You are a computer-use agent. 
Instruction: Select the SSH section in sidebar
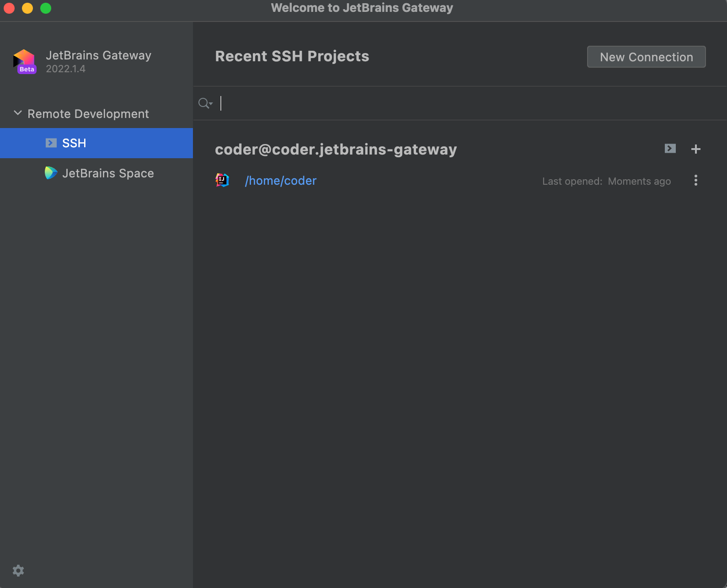tap(96, 143)
